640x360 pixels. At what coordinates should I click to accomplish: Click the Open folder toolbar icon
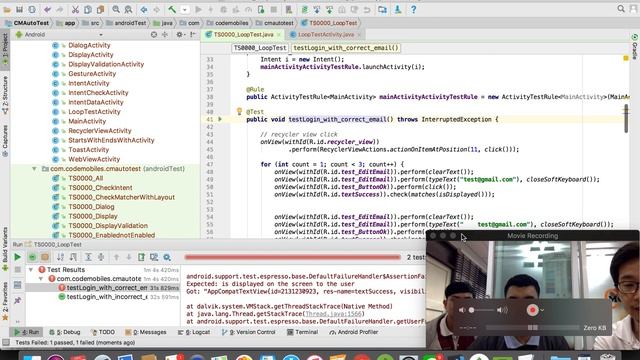pyautogui.click(x=7, y=9)
